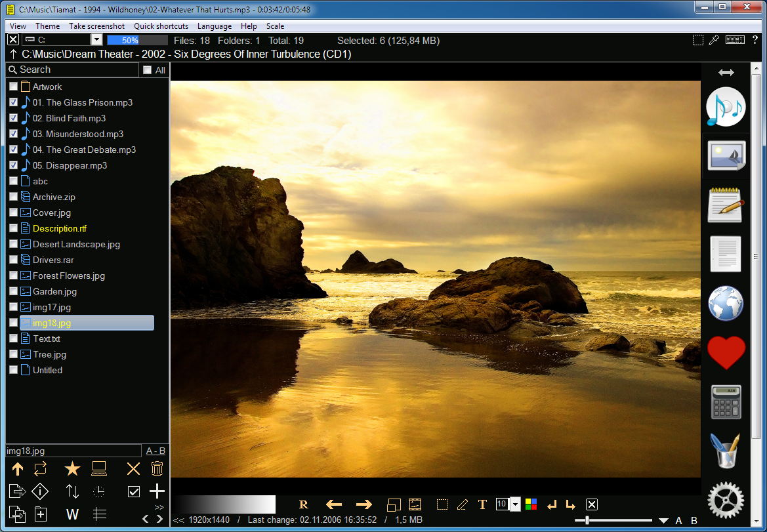Expand the font size 10 dropdown

515,504
